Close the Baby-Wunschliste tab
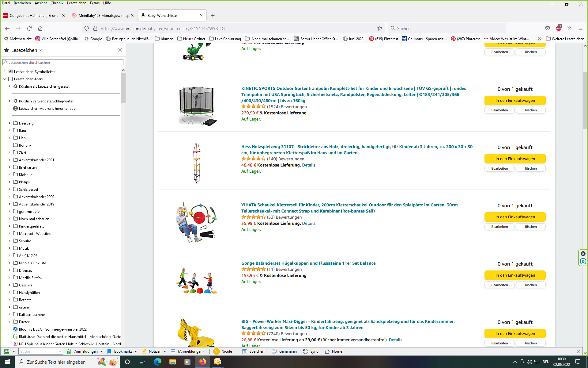Screen dimensions: 588x368 coord(201,15)
